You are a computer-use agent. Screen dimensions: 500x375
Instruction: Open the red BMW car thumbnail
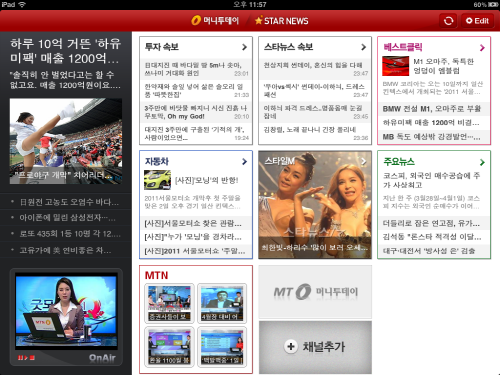pyautogui.click(x=395, y=66)
